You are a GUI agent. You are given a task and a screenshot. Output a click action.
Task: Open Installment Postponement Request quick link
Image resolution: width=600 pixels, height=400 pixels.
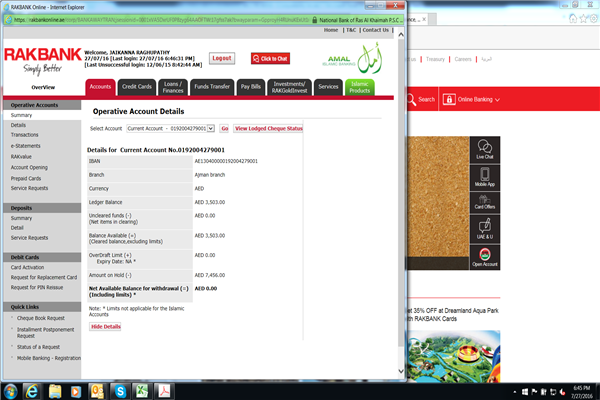click(46, 332)
